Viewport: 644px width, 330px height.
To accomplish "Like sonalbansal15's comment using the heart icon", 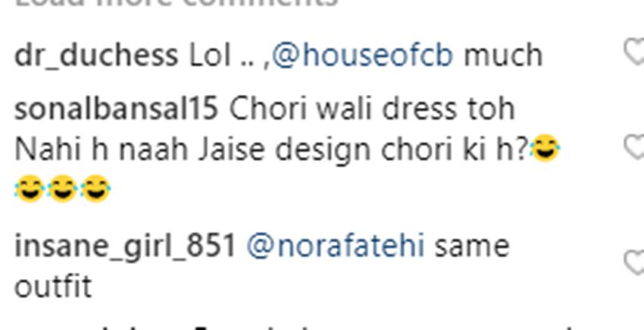I will tap(635, 148).
